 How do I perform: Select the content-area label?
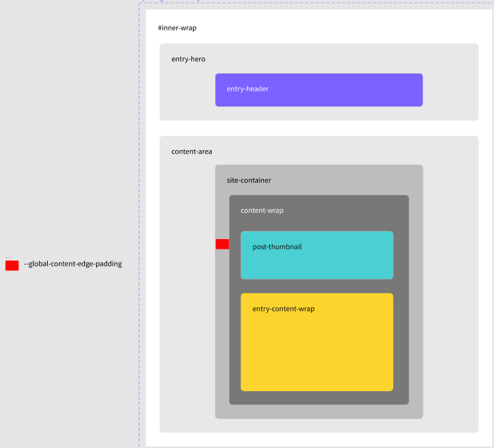pos(191,152)
